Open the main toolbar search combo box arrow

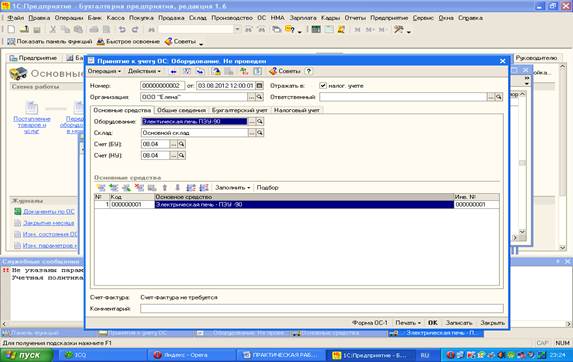click(238, 30)
